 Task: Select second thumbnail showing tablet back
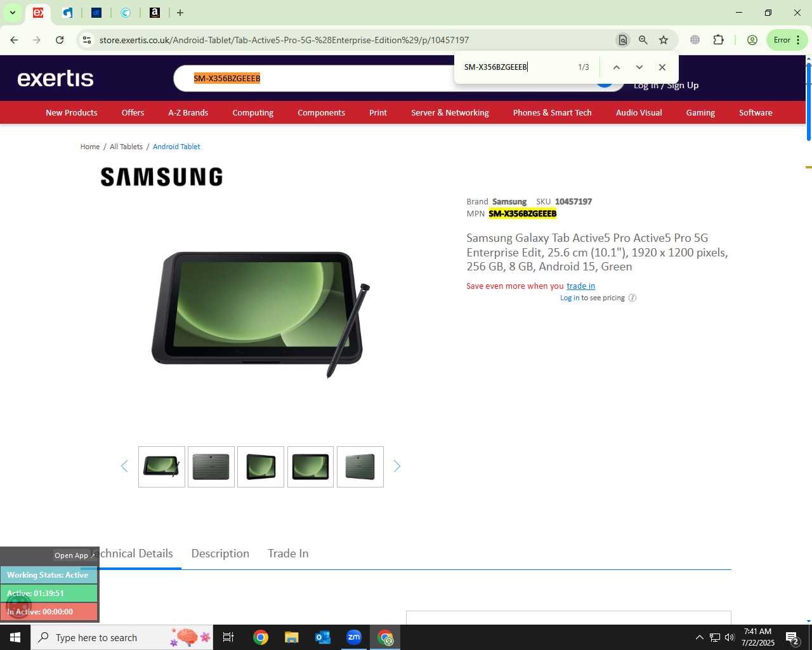pyautogui.click(x=211, y=467)
